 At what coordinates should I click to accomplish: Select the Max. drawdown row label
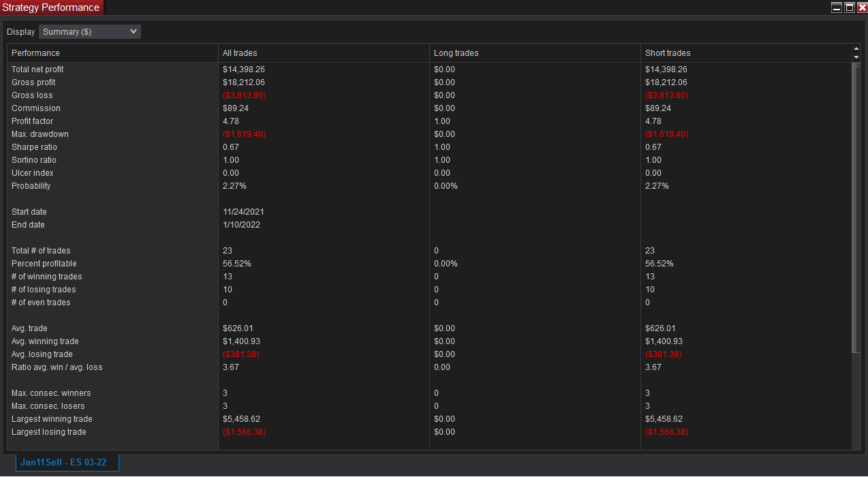coord(40,134)
